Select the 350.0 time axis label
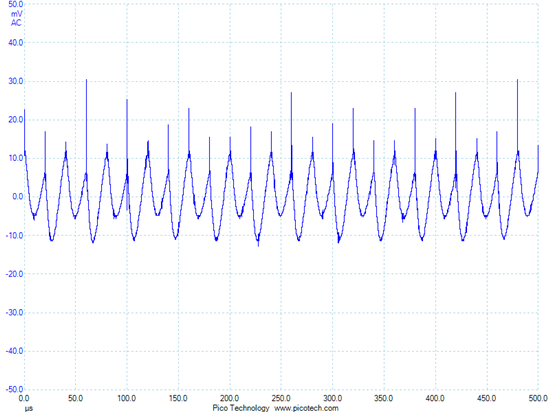This screenshot has width=550, height=412. (x=383, y=398)
